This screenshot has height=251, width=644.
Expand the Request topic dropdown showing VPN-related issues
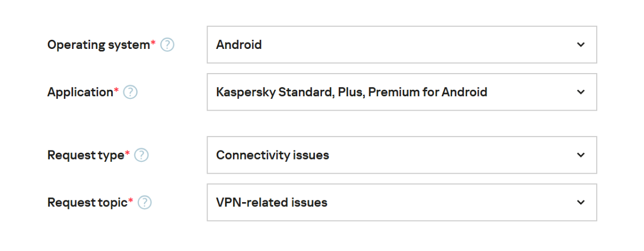401,202
